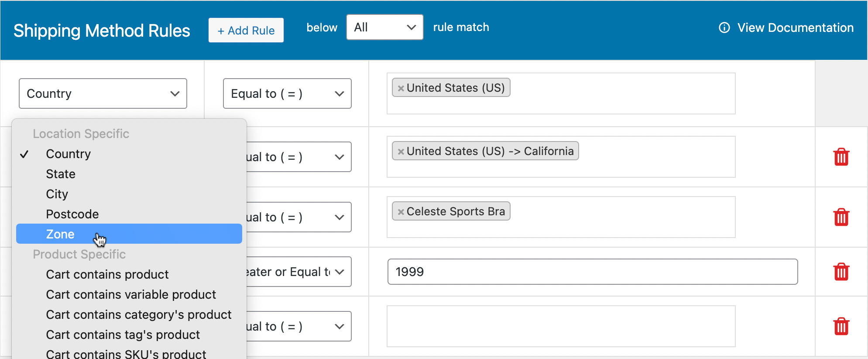Remove the United States (US) tag
Image resolution: width=868 pixels, height=359 pixels.
(x=401, y=88)
